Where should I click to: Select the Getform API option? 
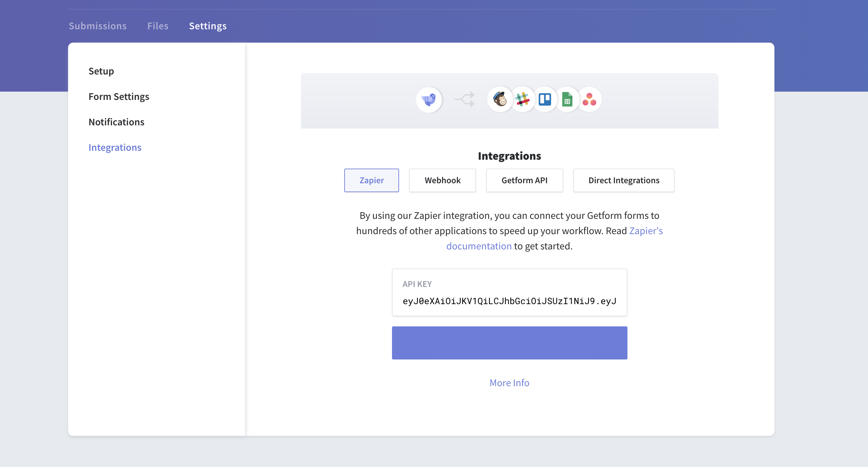[x=524, y=180]
